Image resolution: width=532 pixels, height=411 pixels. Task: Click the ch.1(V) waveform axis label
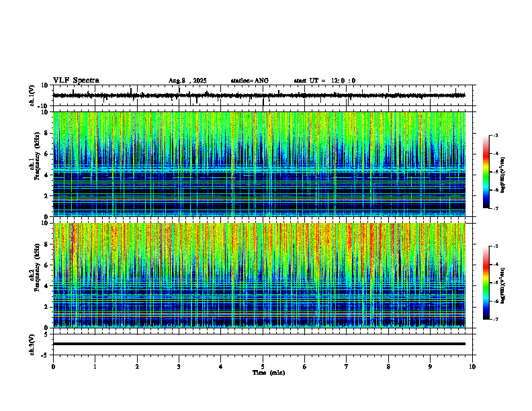click(x=32, y=95)
